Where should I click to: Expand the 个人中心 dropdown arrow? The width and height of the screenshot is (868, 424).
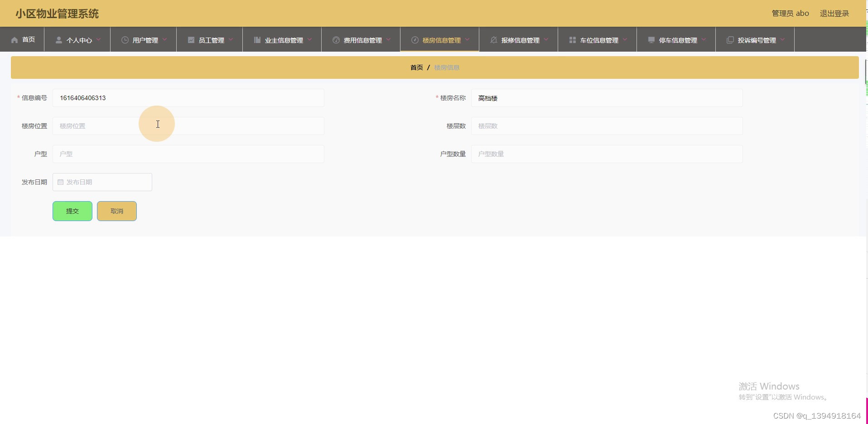click(98, 39)
